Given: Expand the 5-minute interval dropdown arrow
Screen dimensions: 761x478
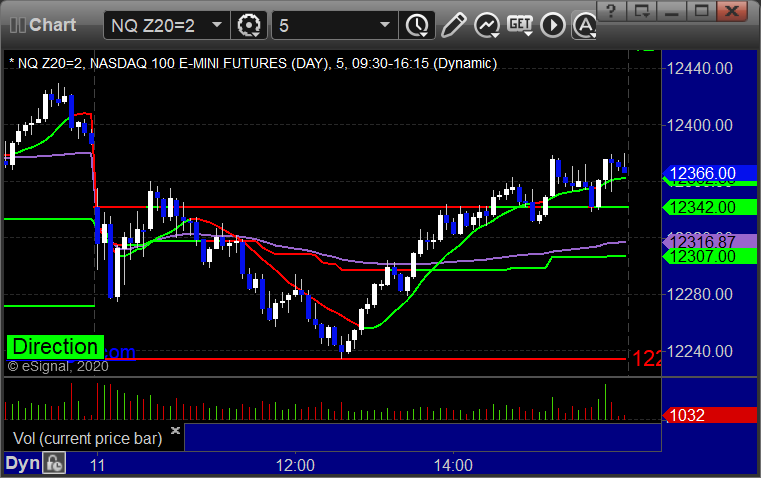Looking at the screenshot, I should coord(385,25).
